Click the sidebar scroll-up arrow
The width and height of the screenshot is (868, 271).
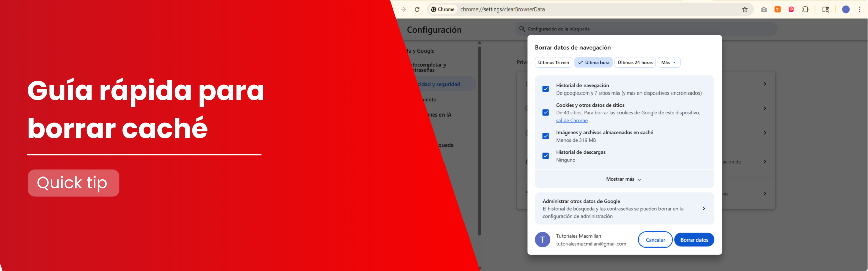click(479, 43)
